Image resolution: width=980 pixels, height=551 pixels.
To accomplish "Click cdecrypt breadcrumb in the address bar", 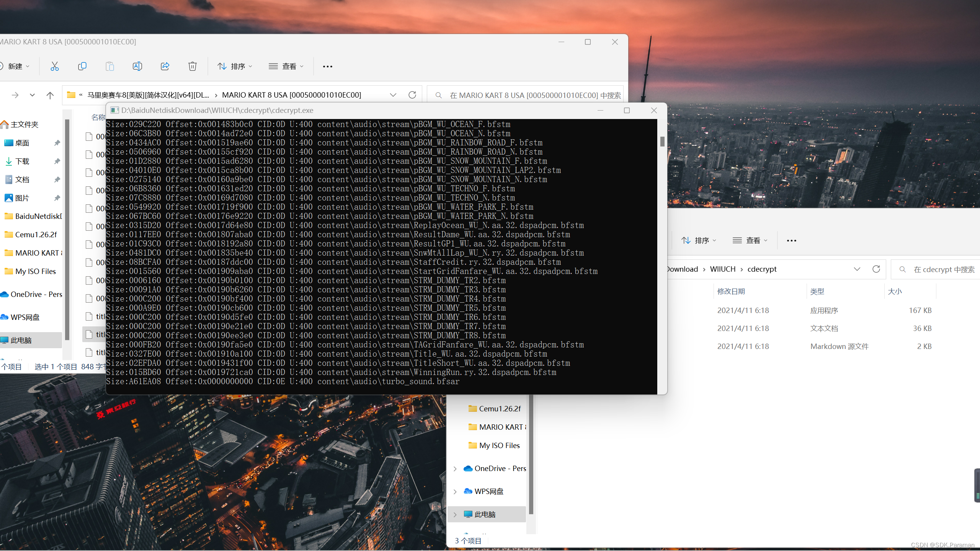I will tap(762, 269).
